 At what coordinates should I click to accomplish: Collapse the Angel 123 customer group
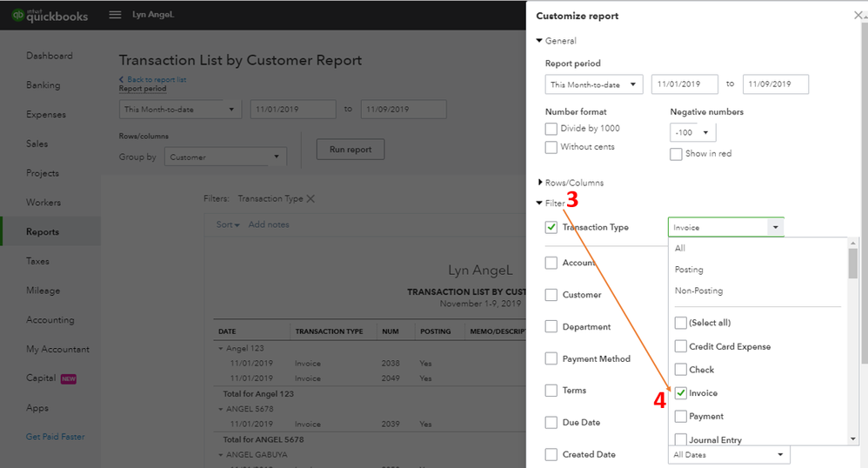tap(220, 349)
